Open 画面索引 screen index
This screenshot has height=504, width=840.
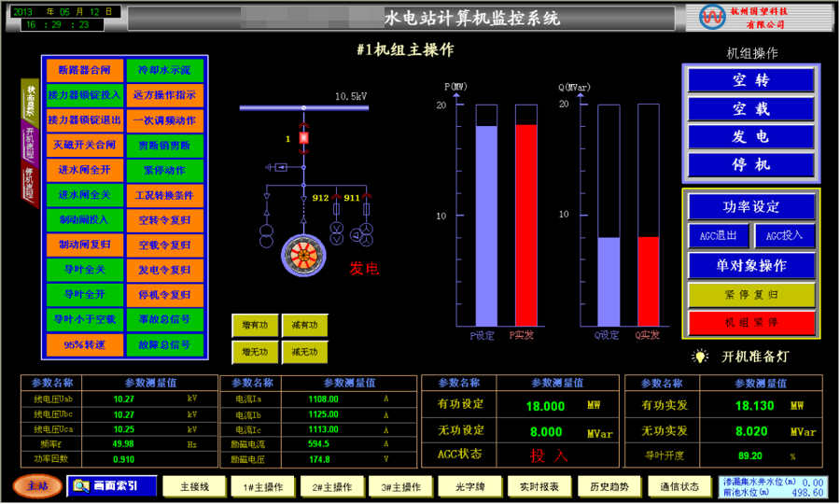click(112, 485)
